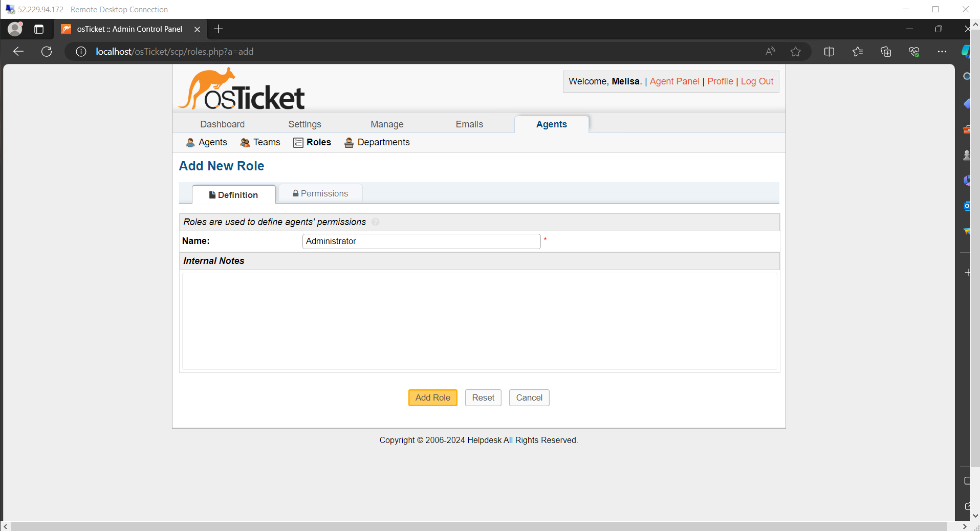Click horizontal scrollbar left arrow

coord(6,526)
